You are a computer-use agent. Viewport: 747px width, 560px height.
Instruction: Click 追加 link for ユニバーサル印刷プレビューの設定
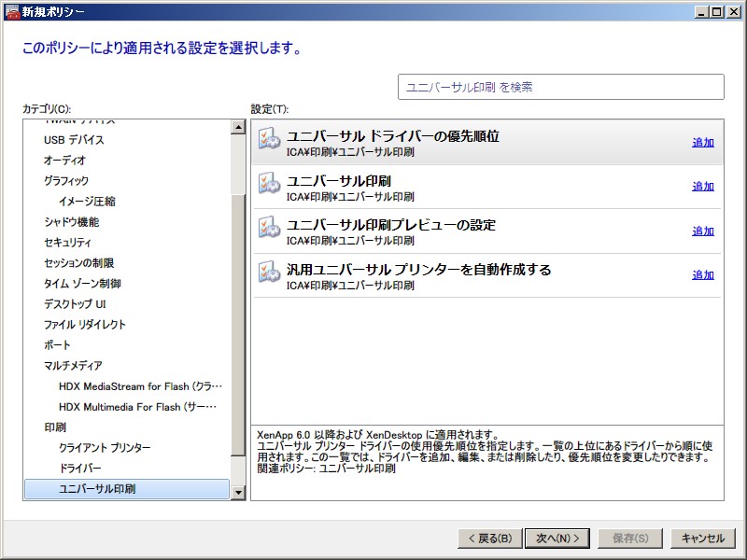tap(702, 231)
